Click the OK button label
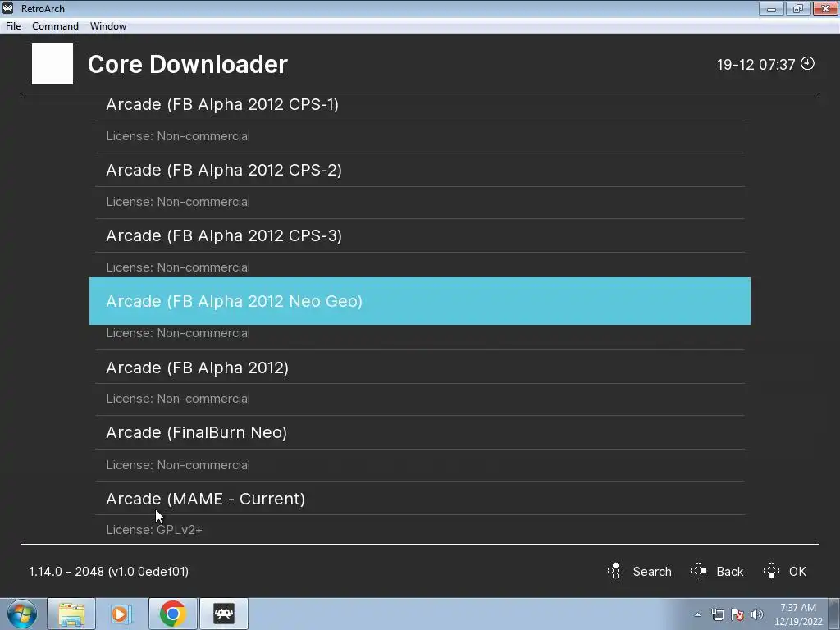This screenshot has width=840, height=630. click(797, 572)
